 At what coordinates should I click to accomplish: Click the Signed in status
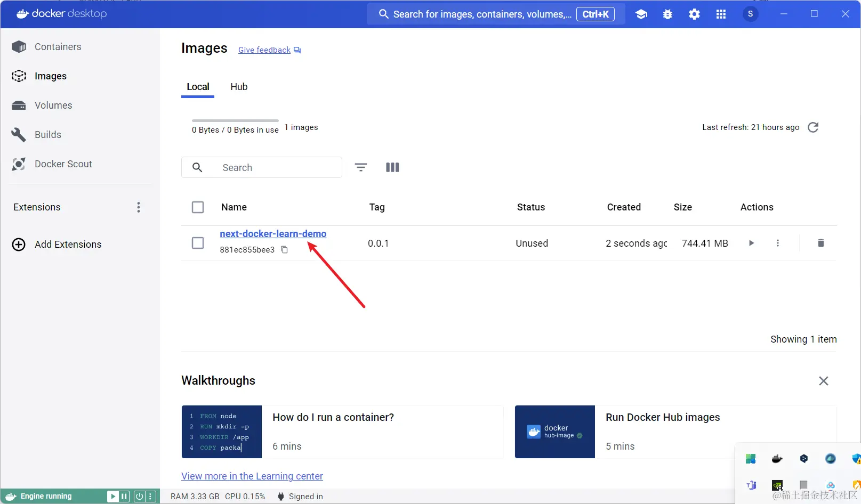point(300,497)
